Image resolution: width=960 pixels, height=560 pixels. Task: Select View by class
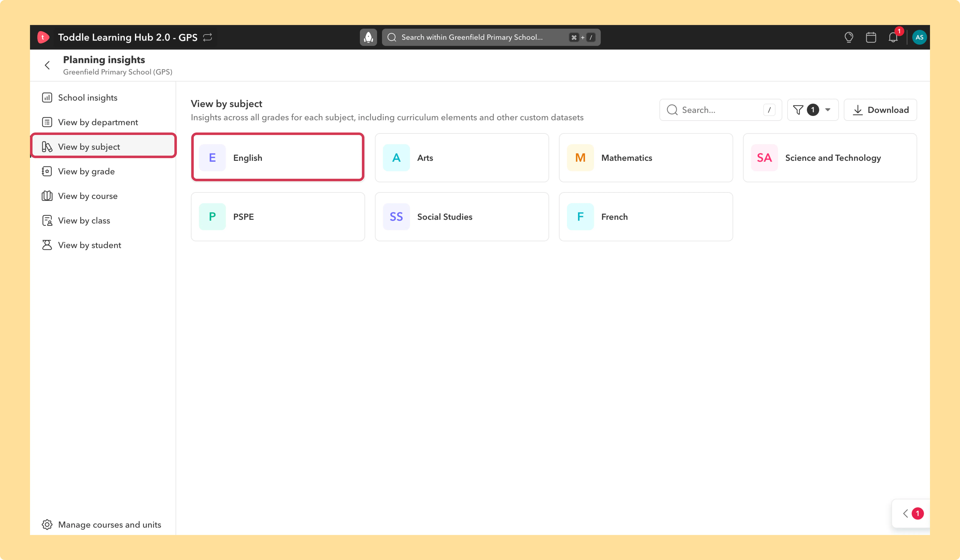coord(103,221)
